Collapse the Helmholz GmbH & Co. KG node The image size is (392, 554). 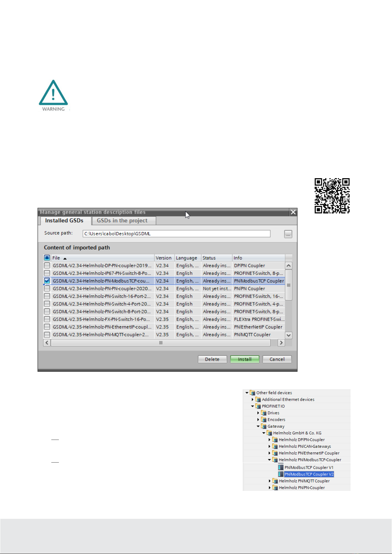coord(264,433)
